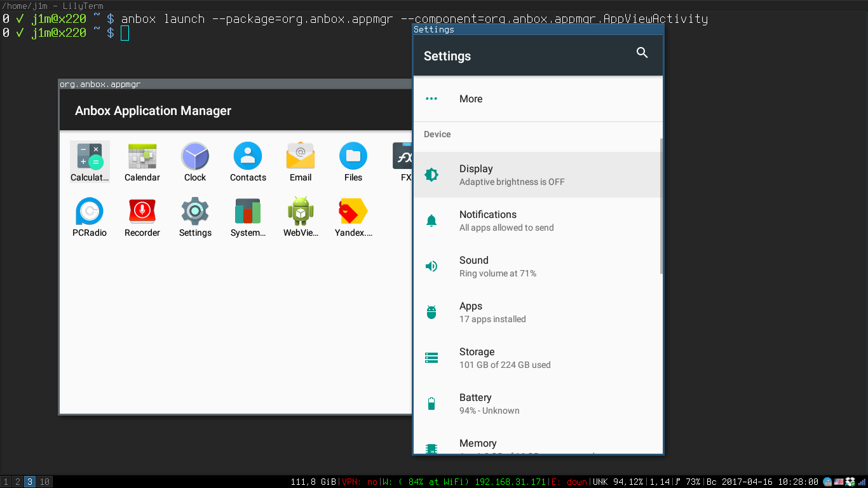This screenshot has width=868, height=488.
Task: Switch to workspace 2
Action: tap(18, 482)
